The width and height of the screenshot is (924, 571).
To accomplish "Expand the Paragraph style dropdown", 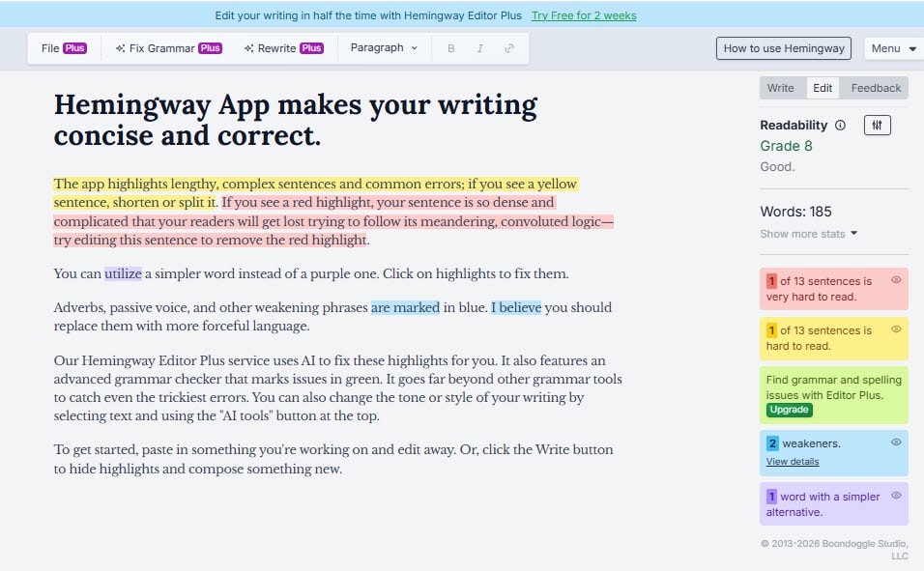I will coord(383,47).
